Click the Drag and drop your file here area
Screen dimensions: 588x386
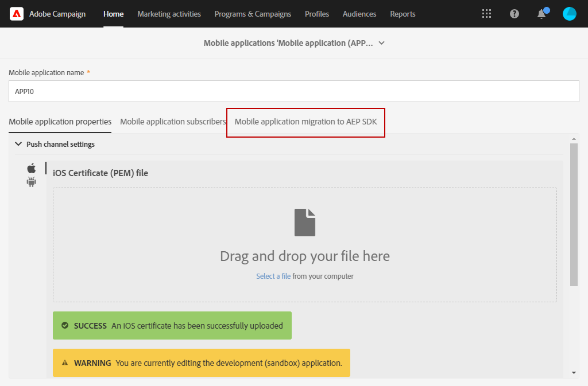click(305, 245)
